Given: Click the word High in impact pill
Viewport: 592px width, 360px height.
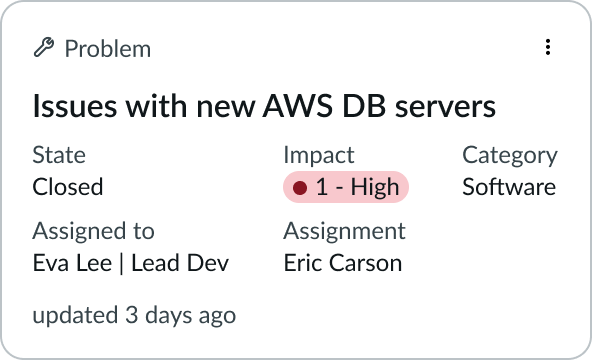Looking at the screenshot, I should [x=375, y=187].
